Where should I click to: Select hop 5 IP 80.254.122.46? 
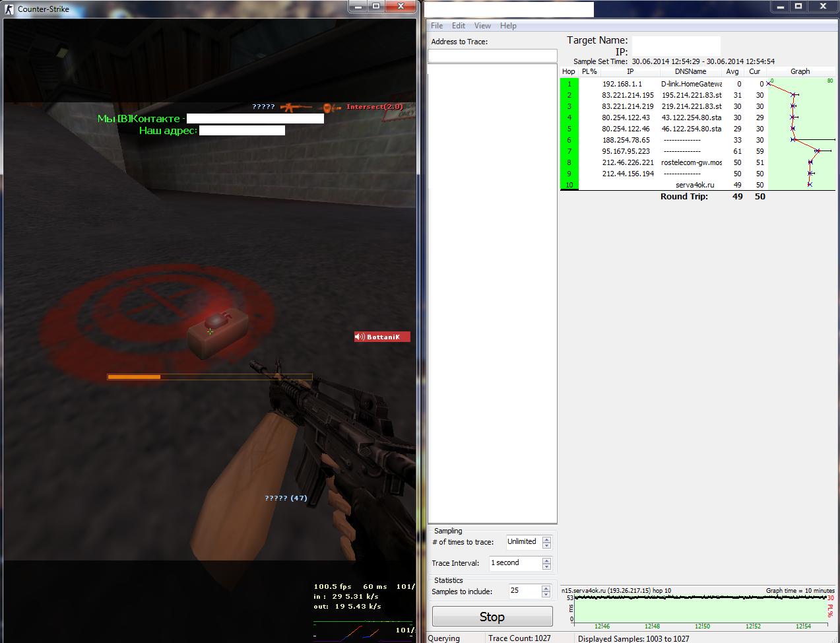click(x=626, y=129)
